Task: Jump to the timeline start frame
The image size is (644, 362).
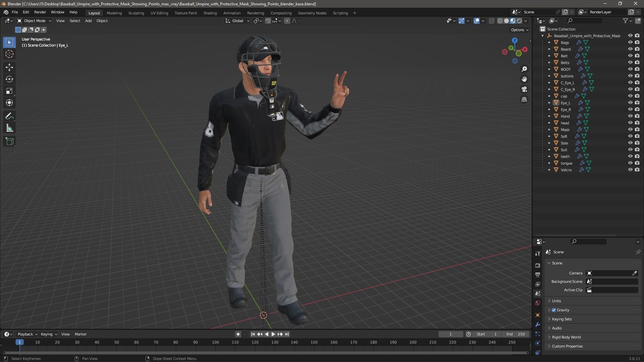Action: [x=253, y=334]
